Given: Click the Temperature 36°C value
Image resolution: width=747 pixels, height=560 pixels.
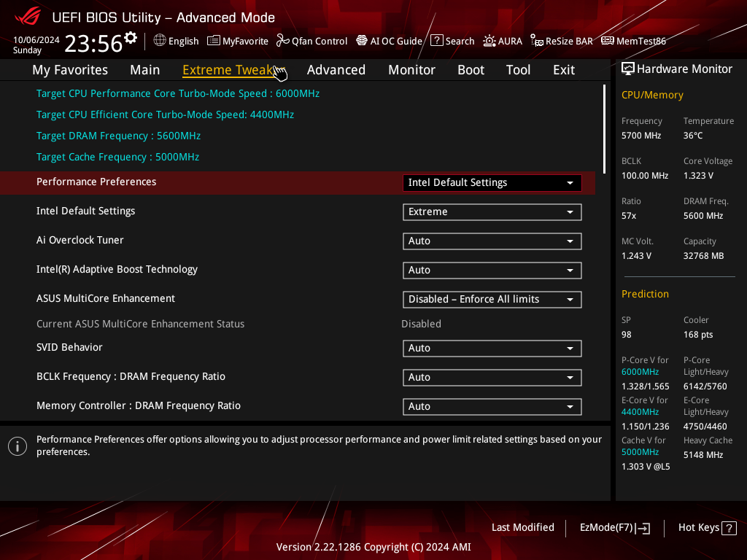Looking at the screenshot, I should click(693, 136).
